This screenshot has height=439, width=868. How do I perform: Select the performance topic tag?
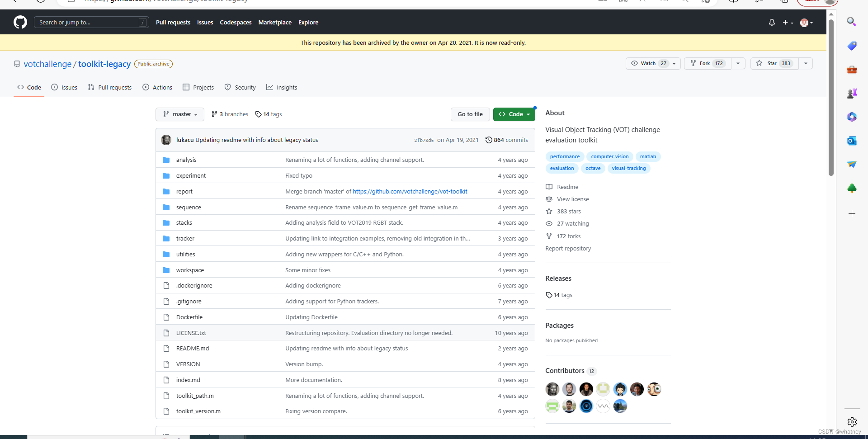pyautogui.click(x=565, y=156)
